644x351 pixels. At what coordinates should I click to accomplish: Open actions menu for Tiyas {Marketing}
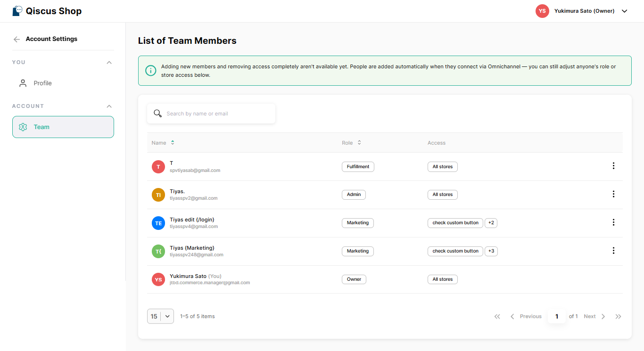tap(613, 251)
